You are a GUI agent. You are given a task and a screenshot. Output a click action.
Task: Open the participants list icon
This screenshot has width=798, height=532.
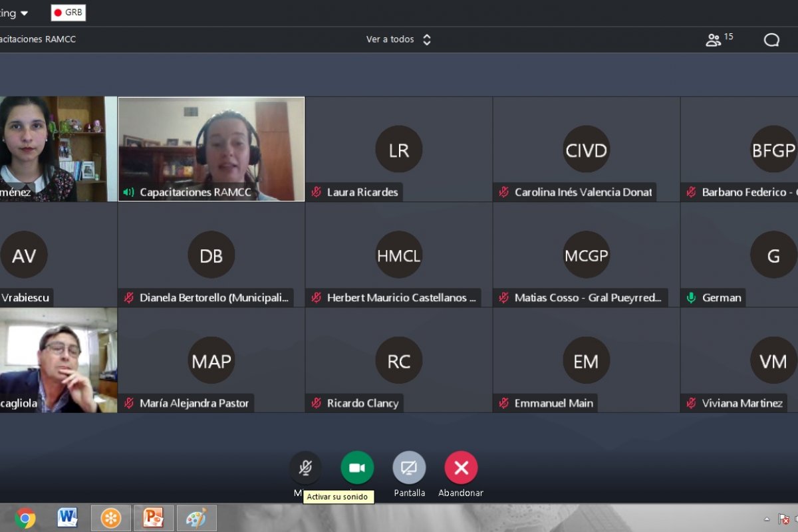714,40
